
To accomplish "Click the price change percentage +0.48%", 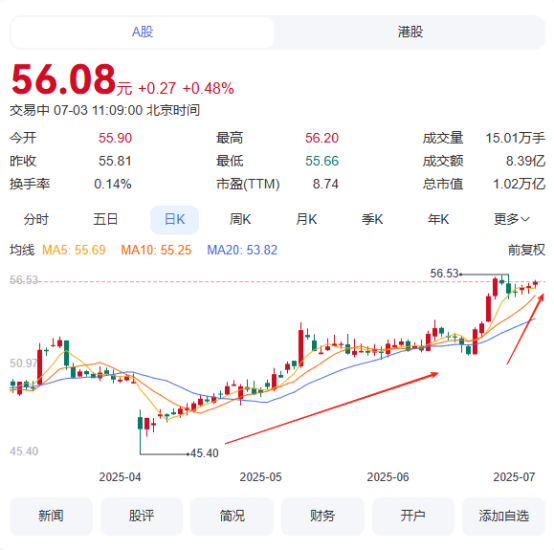I will (x=208, y=88).
